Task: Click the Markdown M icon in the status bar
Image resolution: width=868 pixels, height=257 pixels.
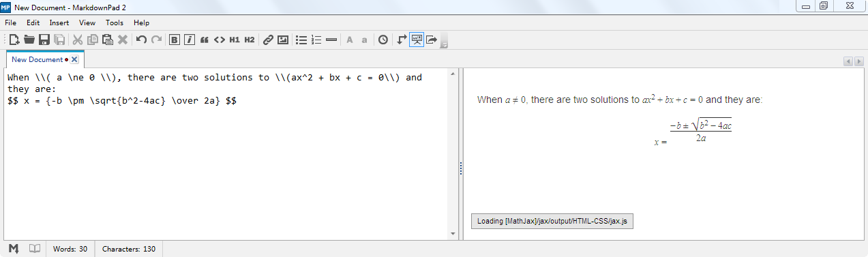Action: click(14, 249)
